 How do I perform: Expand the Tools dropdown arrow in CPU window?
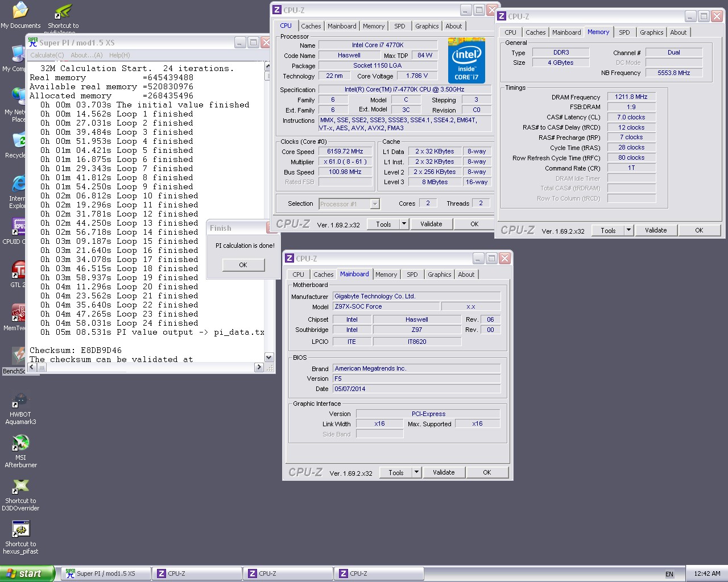point(404,224)
